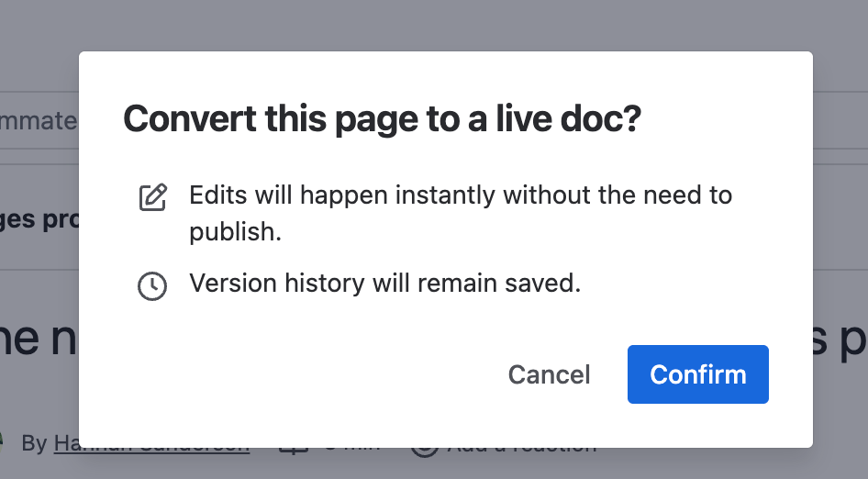Viewport: 868px width, 479px height.
Task: Confirm converting the page to live doc
Action: coord(697,374)
